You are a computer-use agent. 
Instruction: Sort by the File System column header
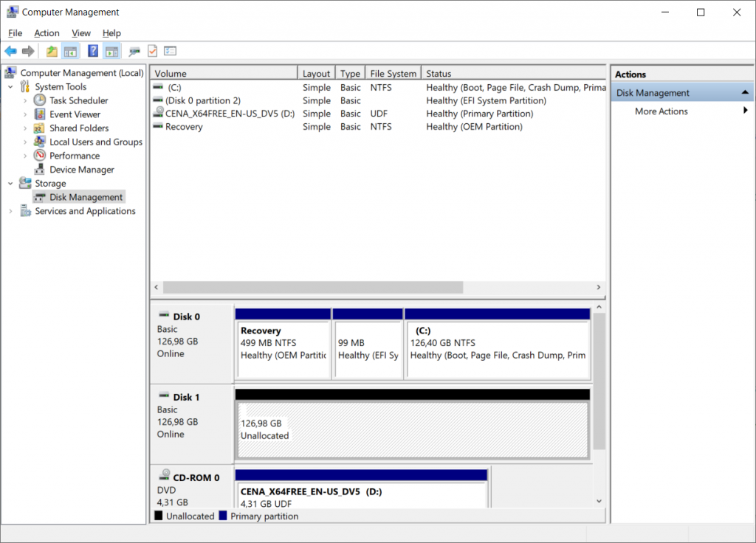(393, 73)
